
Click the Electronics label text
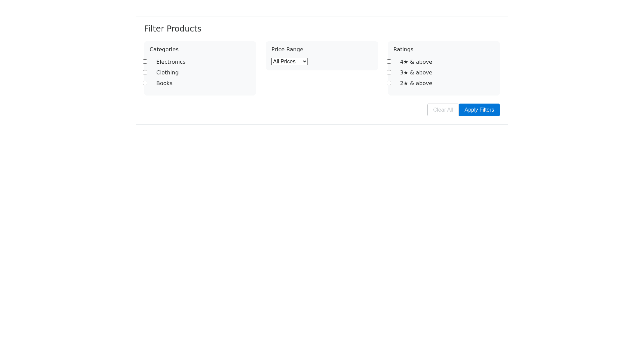coord(171,62)
